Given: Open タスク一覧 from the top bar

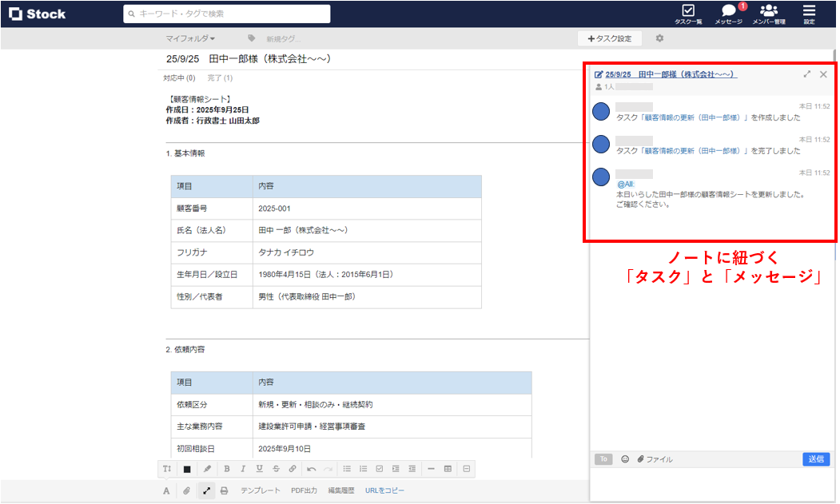Looking at the screenshot, I should pyautogui.click(x=687, y=13).
